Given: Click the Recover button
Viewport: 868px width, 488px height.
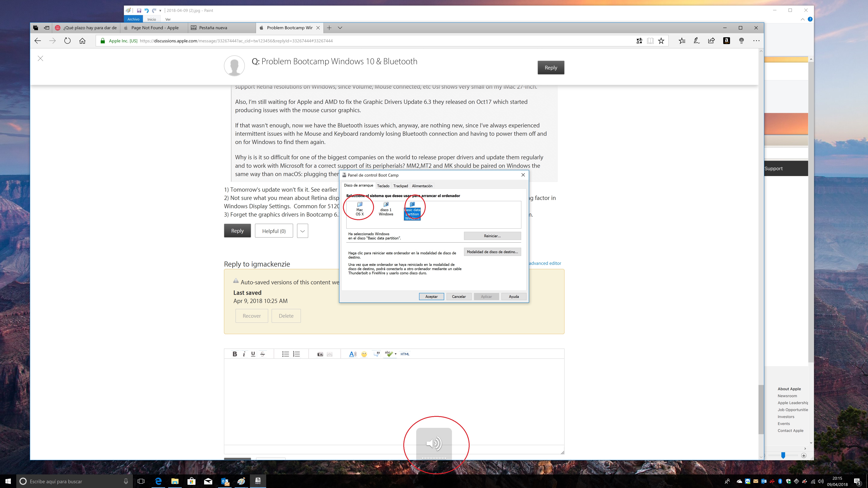Looking at the screenshot, I should pyautogui.click(x=251, y=316).
